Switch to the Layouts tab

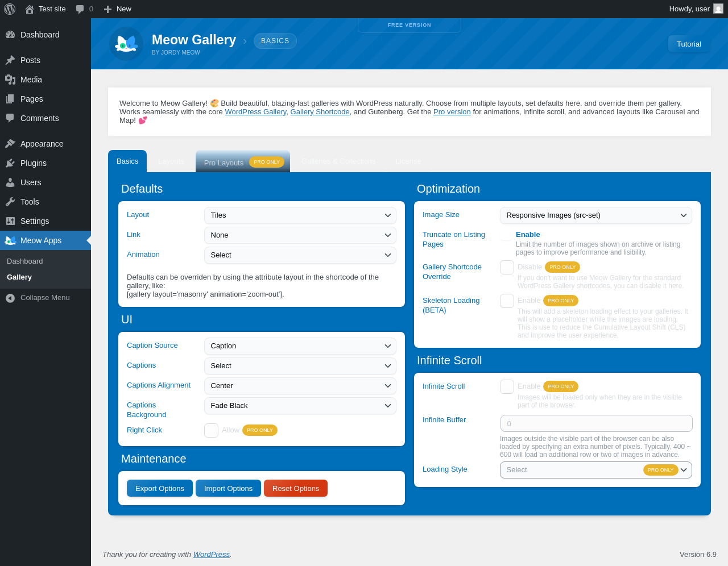(x=171, y=161)
